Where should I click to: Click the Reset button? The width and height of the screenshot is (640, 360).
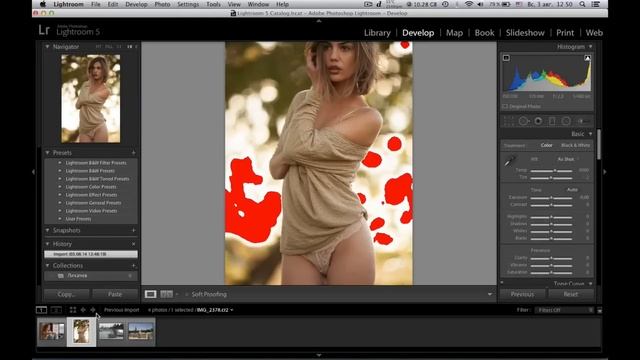point(571,294)
